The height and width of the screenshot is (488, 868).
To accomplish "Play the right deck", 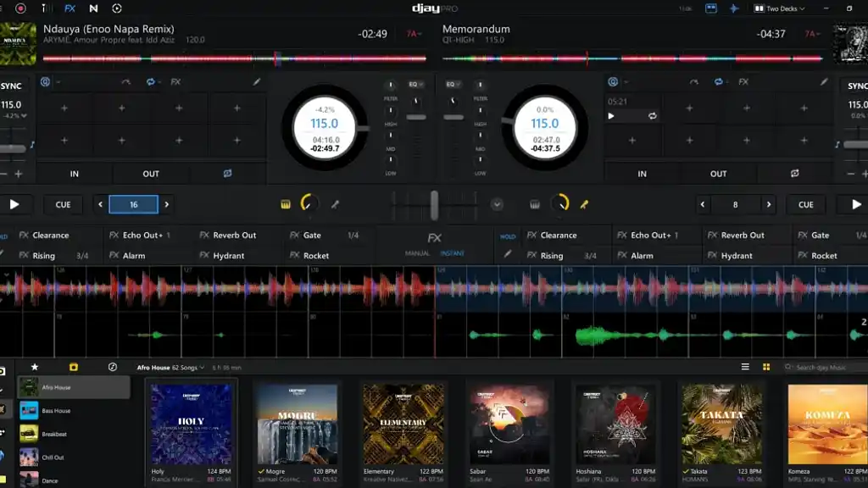I will point(856,205).
